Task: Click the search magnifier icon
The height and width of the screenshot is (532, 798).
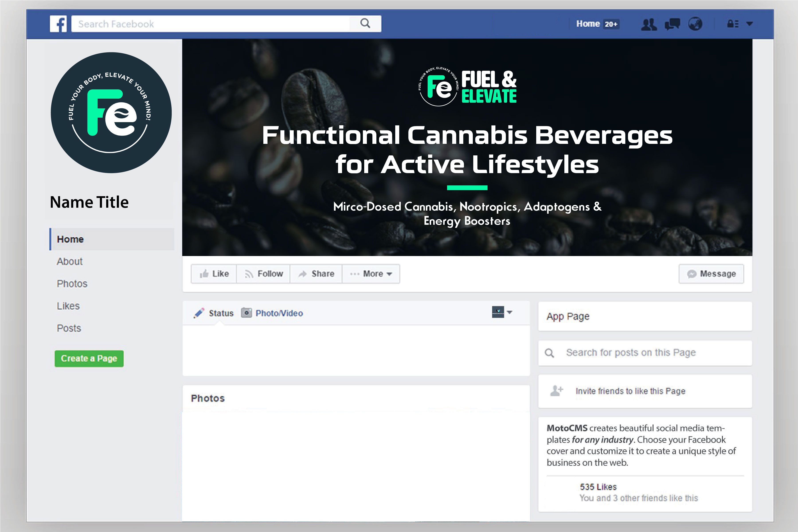Action: (365, 23)
